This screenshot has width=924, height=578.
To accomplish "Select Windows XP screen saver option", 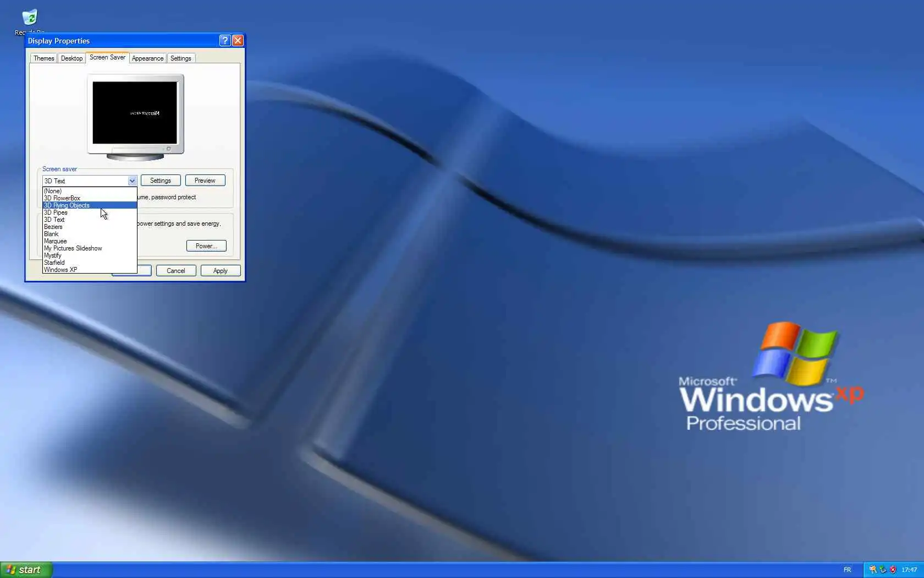I will pyautogui.click(x=90, y=270).
